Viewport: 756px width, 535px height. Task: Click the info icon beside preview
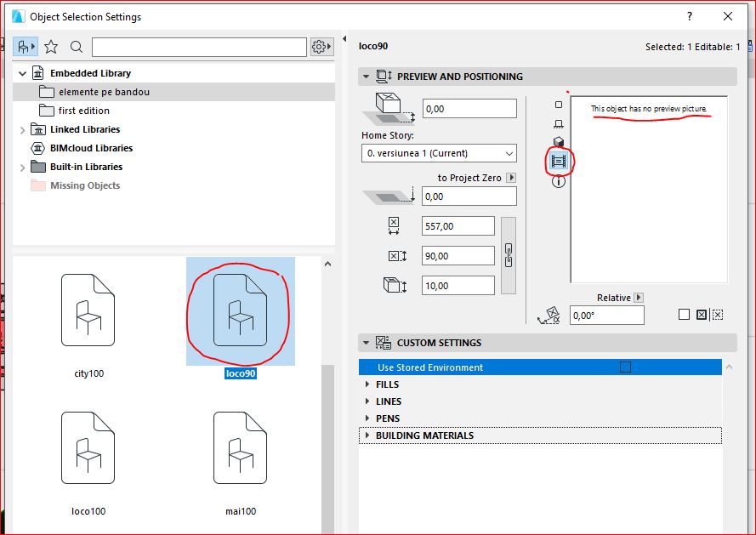(558, 181)
